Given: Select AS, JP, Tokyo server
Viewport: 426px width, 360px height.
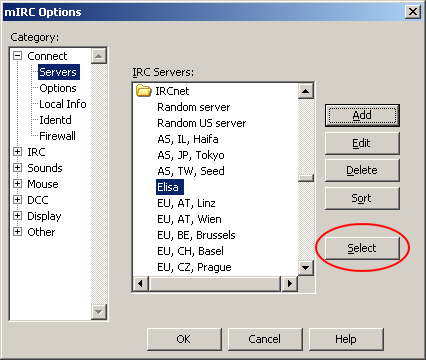Looking at the screenshot, I should click(191, 155).
